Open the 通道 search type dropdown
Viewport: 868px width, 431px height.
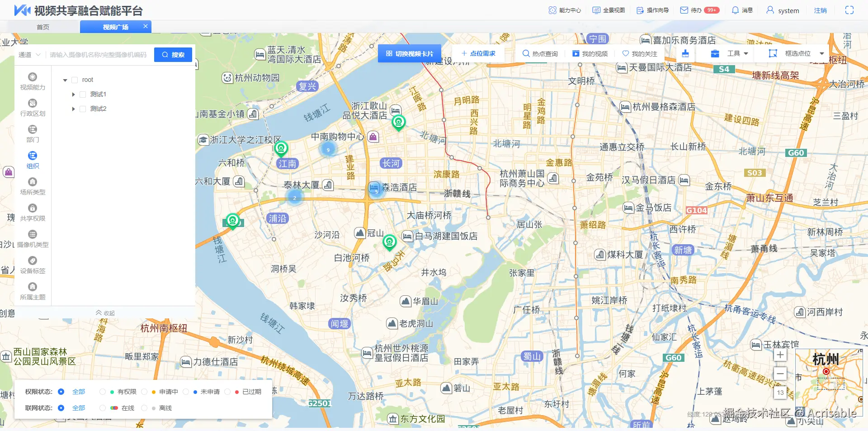pyautogui.click(x=29, y=55)
